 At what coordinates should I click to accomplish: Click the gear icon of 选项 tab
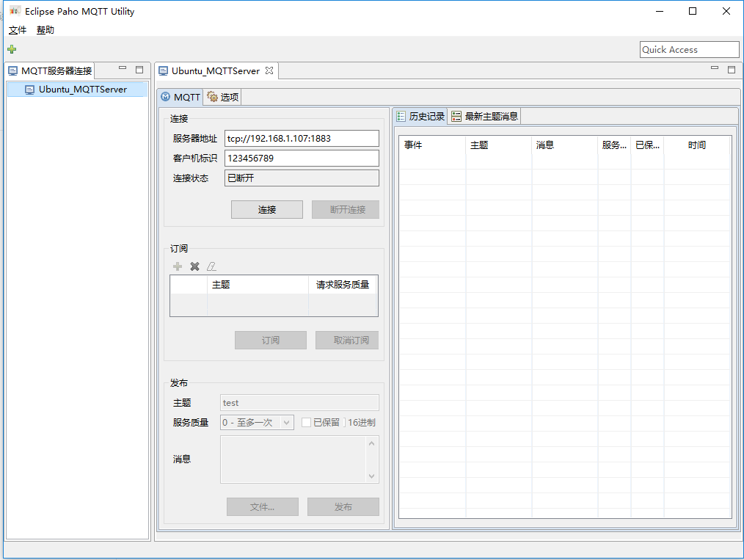click(x=212, y=97)
